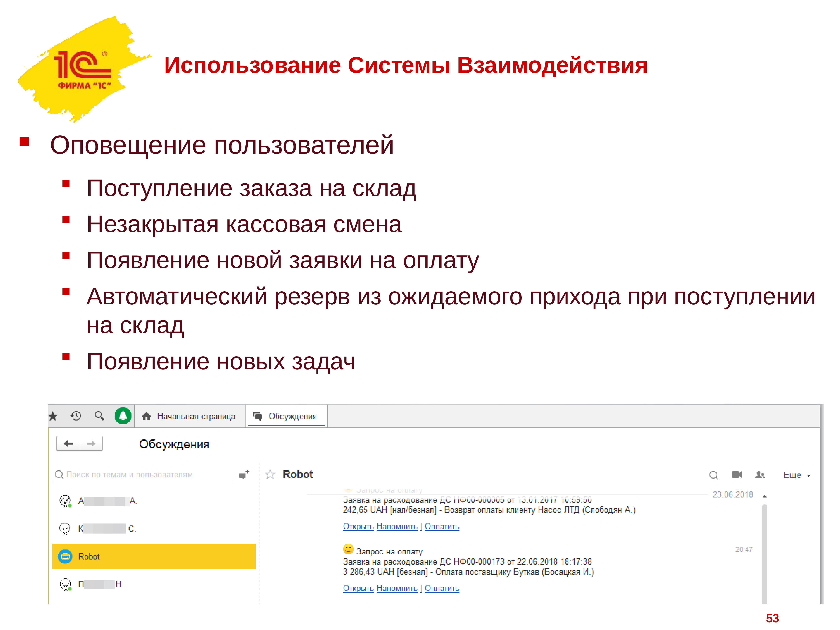Select the Robot conversation
Screen dimensions: 840x630
154,556
